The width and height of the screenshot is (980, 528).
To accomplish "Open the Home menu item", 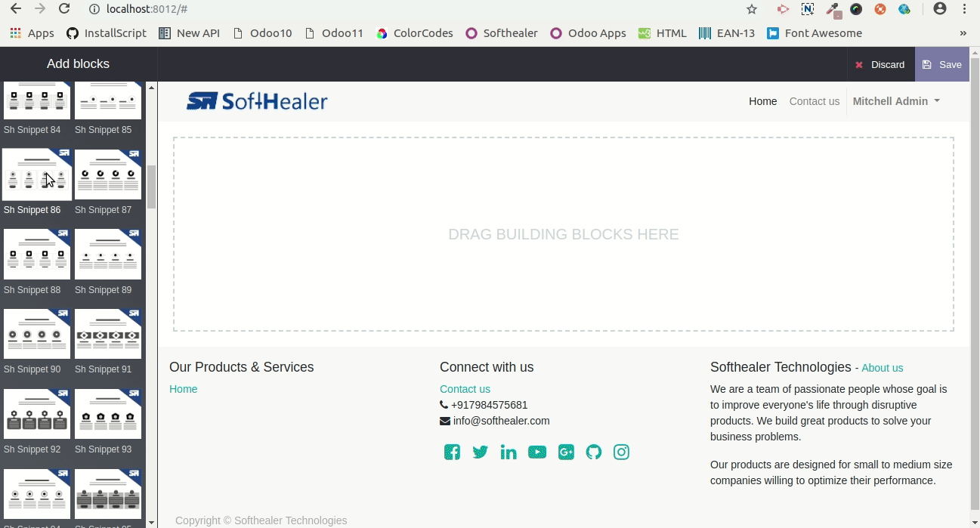I will click(x=762, y=101).
